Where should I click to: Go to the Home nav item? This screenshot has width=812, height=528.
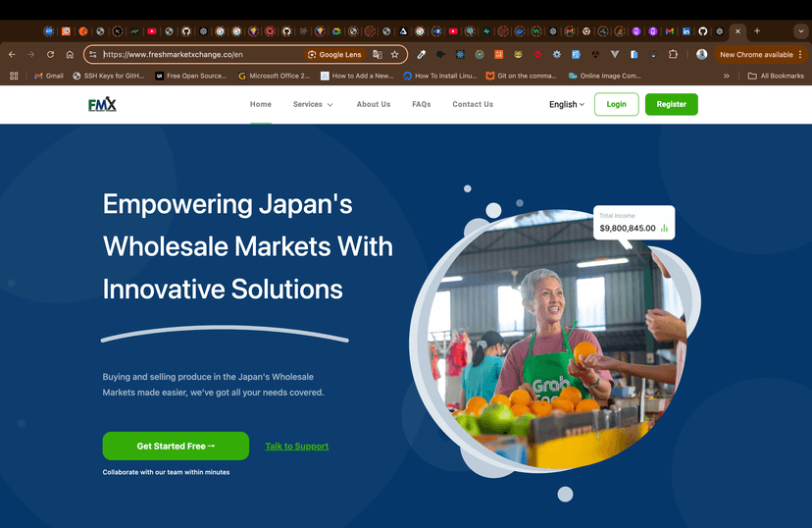261,104
